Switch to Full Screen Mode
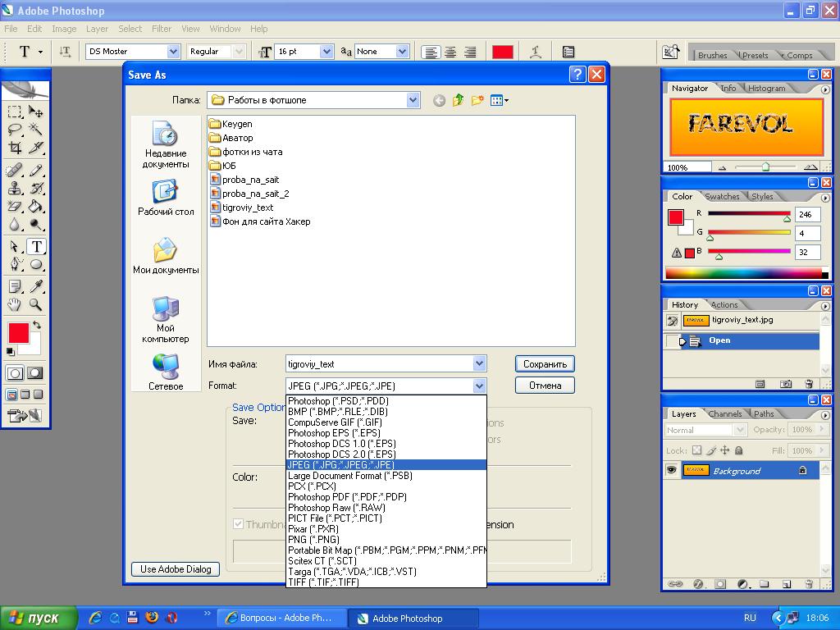 38,395
